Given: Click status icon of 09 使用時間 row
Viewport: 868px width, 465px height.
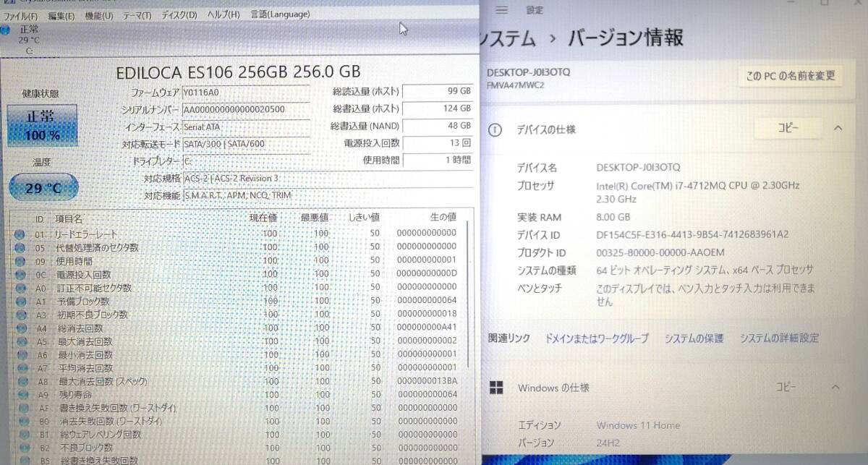Looking at the screenshot, I should [x=19, y=261].
